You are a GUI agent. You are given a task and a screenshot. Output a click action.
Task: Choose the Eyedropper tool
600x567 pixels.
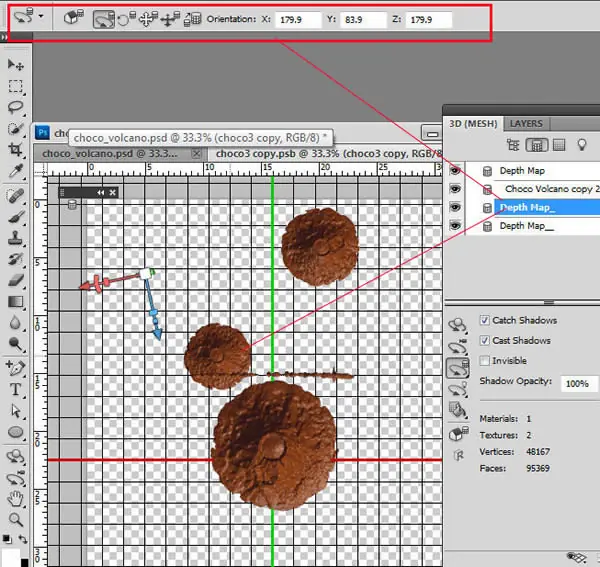15,171
